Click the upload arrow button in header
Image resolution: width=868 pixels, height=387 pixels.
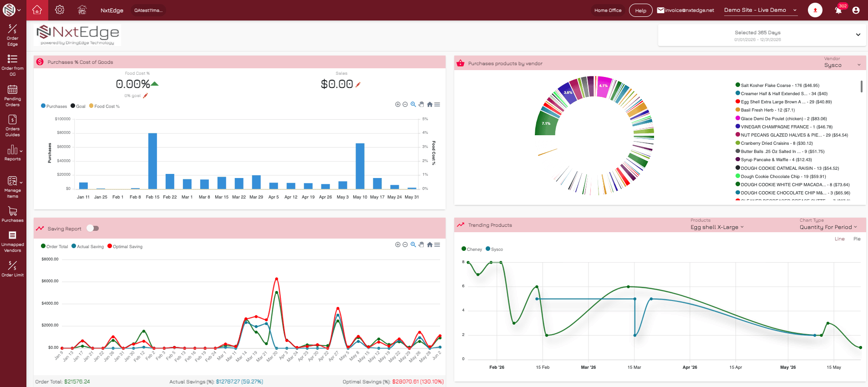point(815,10)
